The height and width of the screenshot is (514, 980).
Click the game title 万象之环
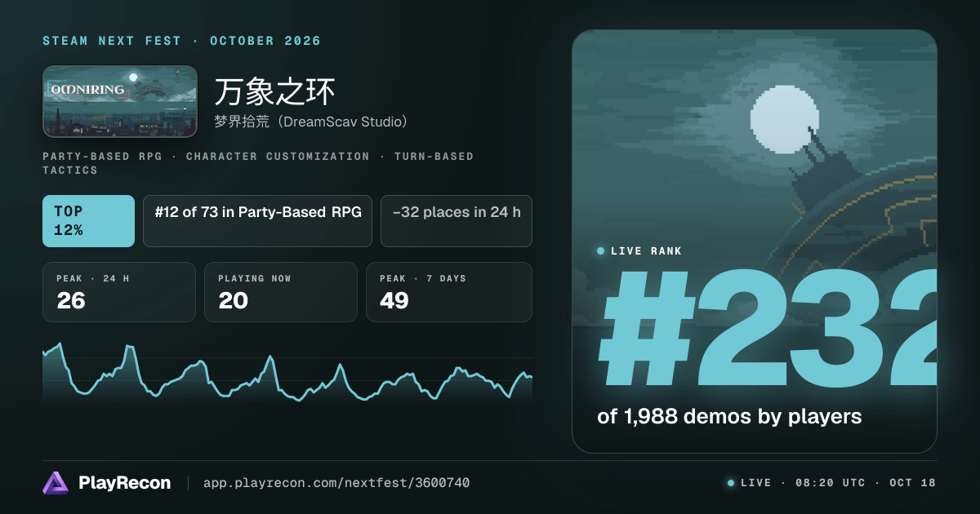275,92
